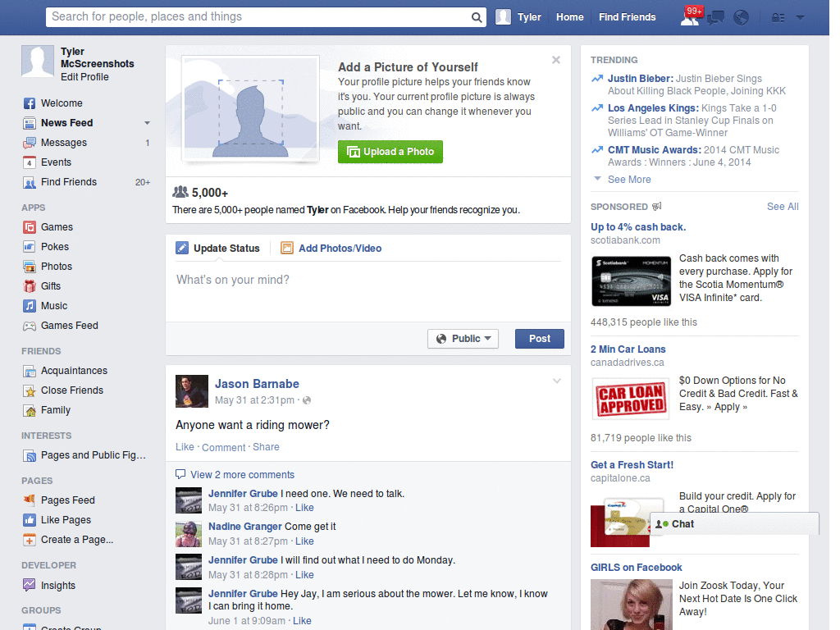The width and height of the screenshot is (840, 630).
Task: Expand View 2 more comments
Action: pyautogui.click(x=242, y=475)
